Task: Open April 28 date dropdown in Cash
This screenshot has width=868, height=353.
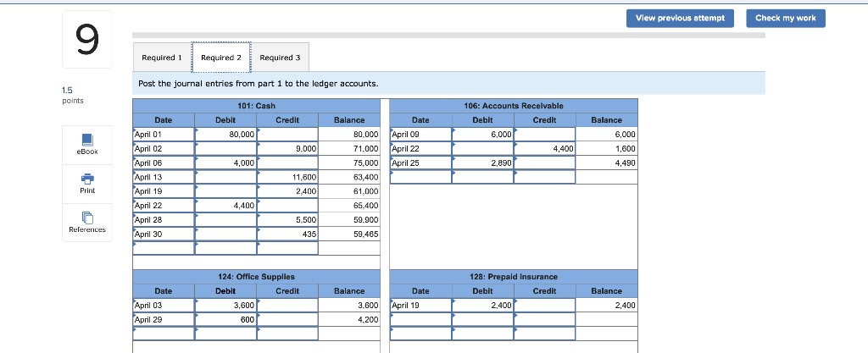Action: [x=164, y=220]
